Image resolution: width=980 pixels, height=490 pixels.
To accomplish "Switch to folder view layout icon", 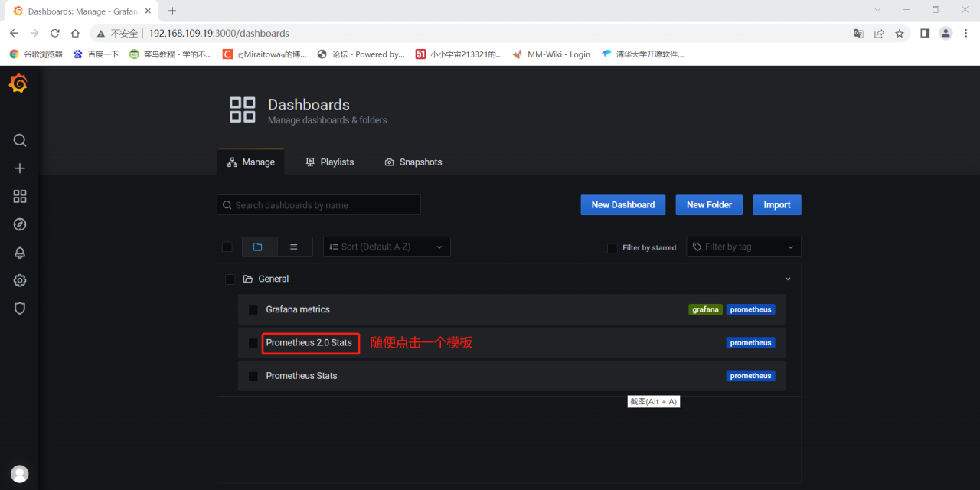I will coord(258,247).
